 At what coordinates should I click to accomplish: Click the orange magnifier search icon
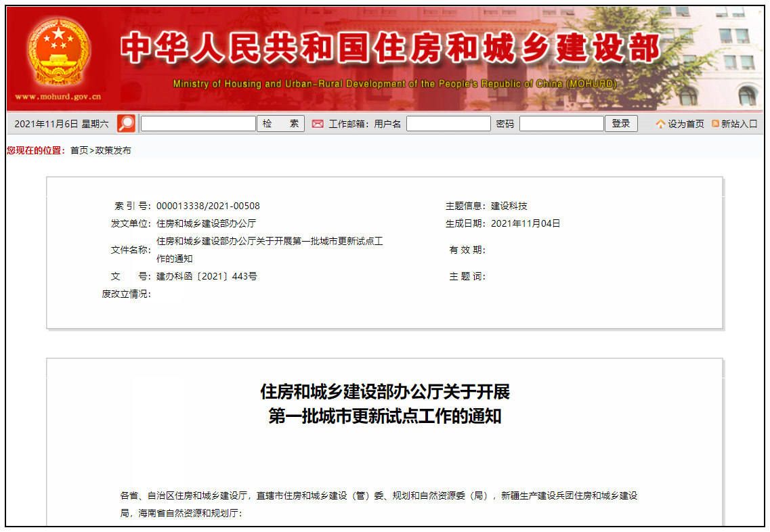point(126,123)
